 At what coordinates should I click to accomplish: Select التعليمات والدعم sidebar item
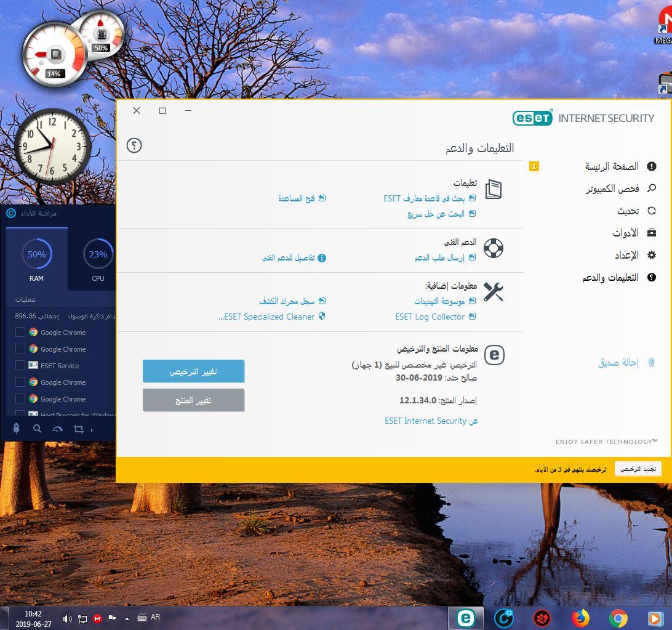click(x=610, y=278)
